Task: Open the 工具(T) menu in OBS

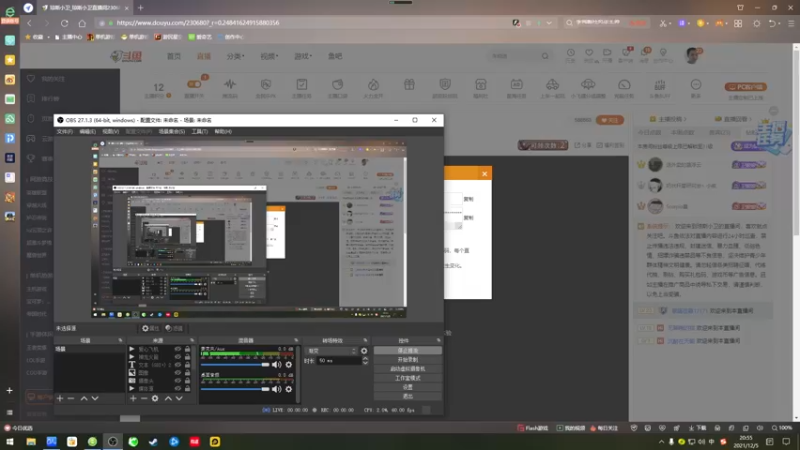Action: [x=199, y=132]
